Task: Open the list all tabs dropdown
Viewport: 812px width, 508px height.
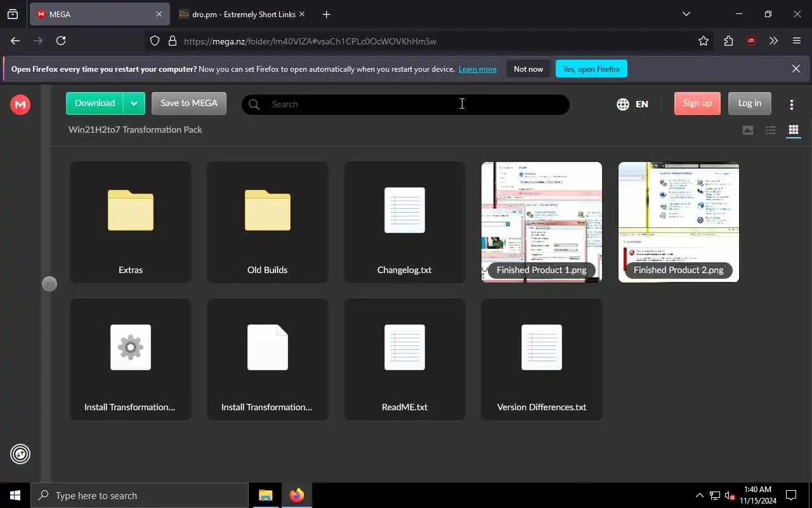Action: click(x=686, y=14)
